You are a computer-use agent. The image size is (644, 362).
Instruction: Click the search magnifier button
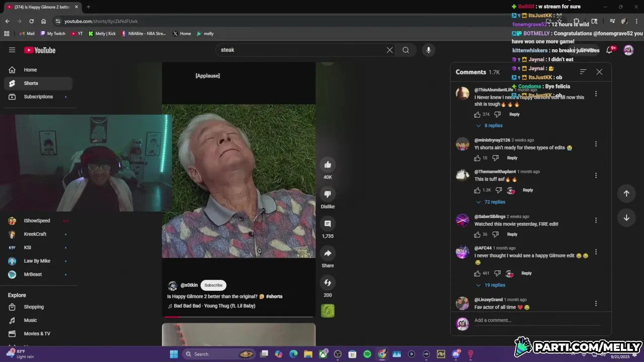pyautogui.click(x=406, y=50)
